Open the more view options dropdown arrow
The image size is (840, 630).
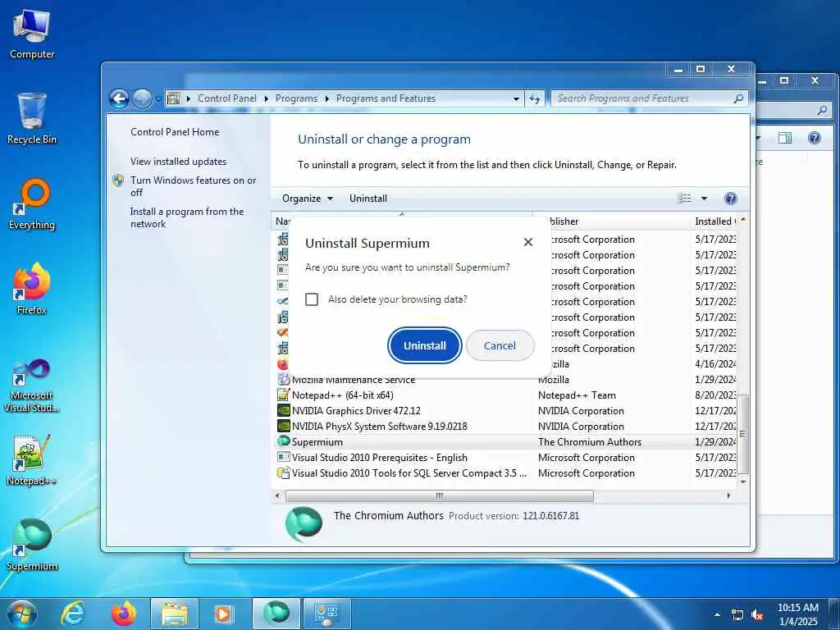point(704,199)
